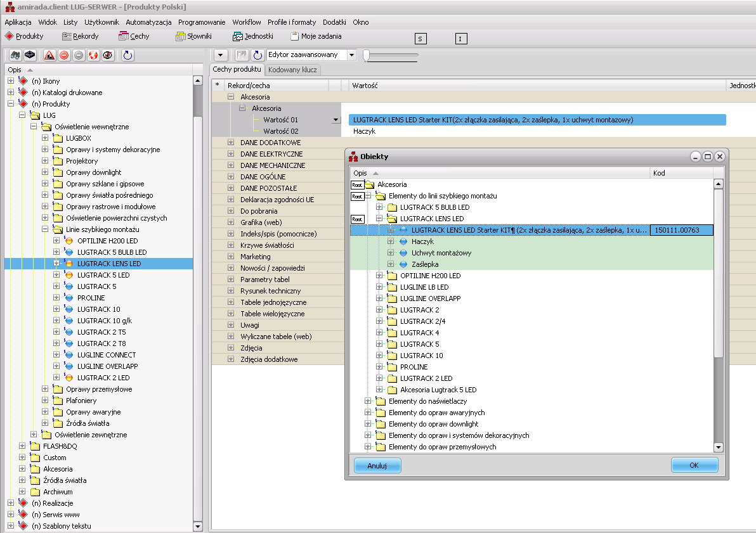
Task: Select LUGTRACK 10 g/k in left tree
Action: tap(105, 321)
